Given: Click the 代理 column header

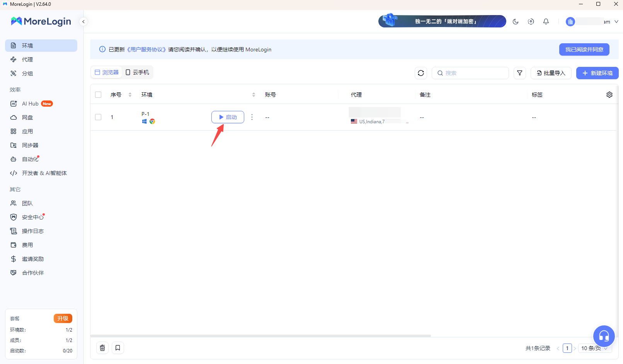Looking at the screenshot, I should pos(356,95).
